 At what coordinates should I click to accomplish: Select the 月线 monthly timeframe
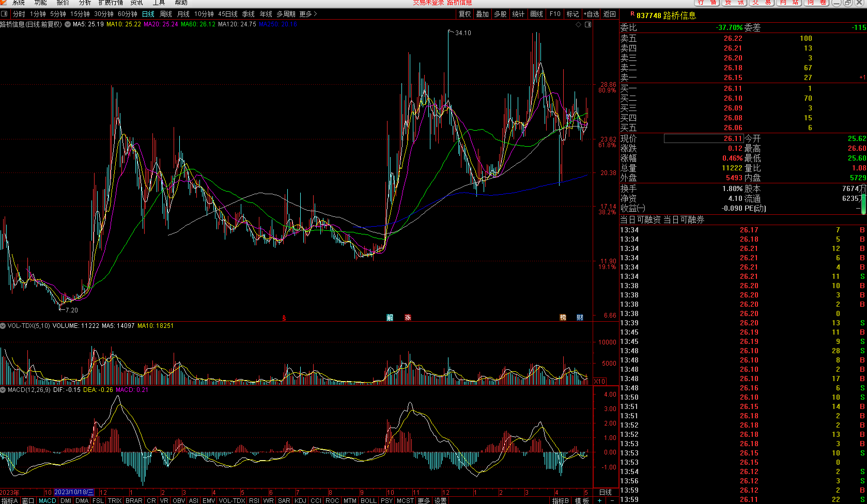pos(183,14)
